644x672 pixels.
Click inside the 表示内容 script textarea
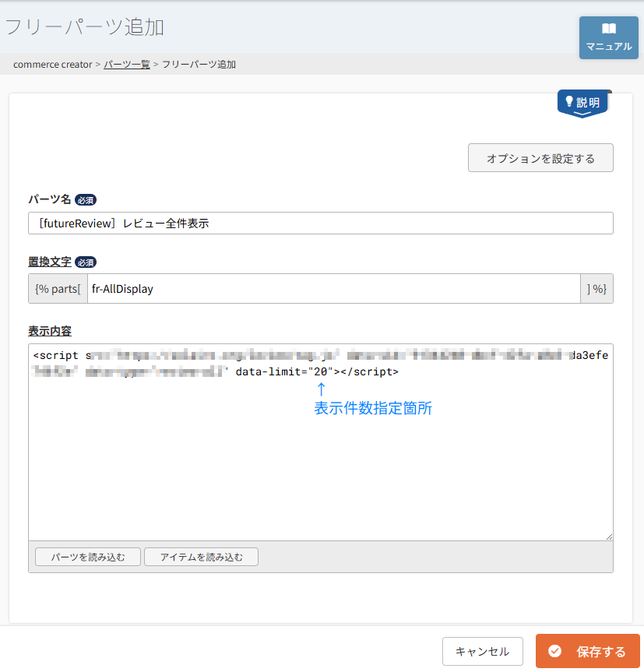click(321, 442)
